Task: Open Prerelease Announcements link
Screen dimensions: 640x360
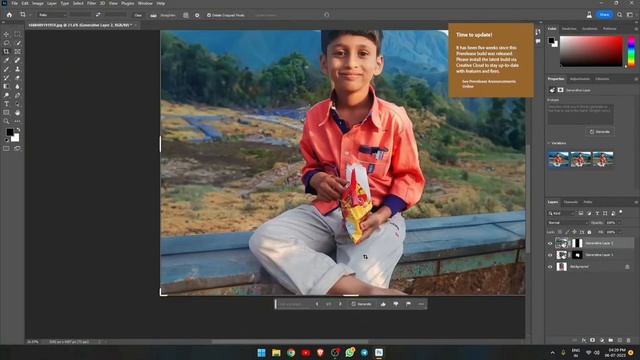Action: [489, 84]
